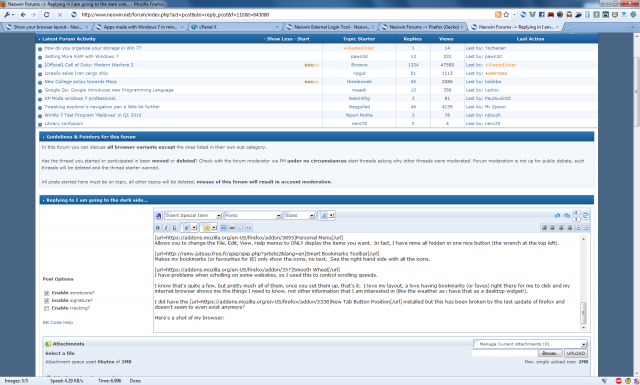Screen dimensions: 640x385
Task: Stop page loading with the X toolbar icon
Action: [x=60, y=15]
